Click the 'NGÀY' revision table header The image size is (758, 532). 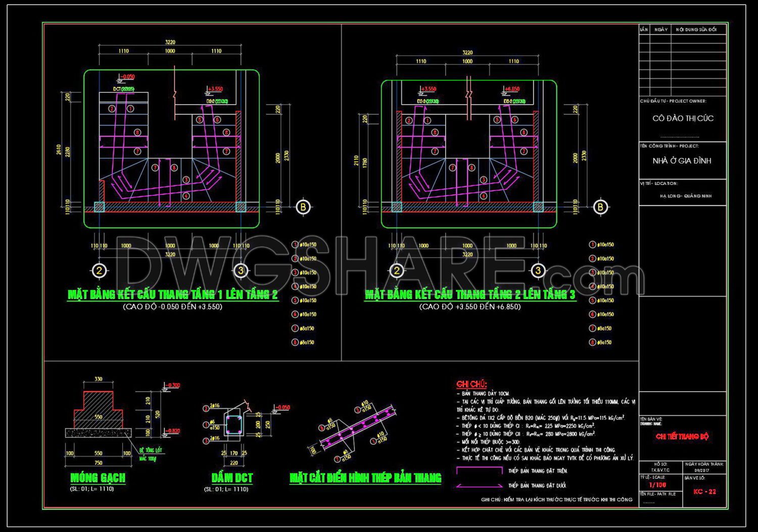point(661,29)
